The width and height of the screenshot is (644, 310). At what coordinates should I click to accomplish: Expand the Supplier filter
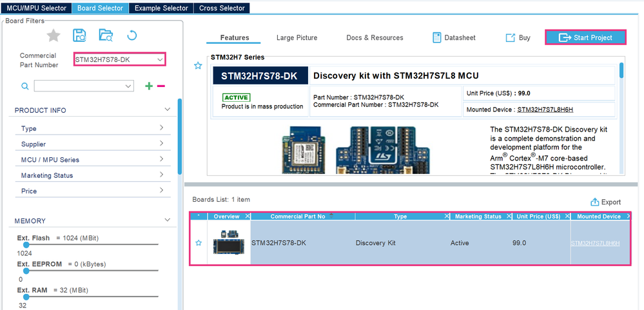click(x=162, y=143)
